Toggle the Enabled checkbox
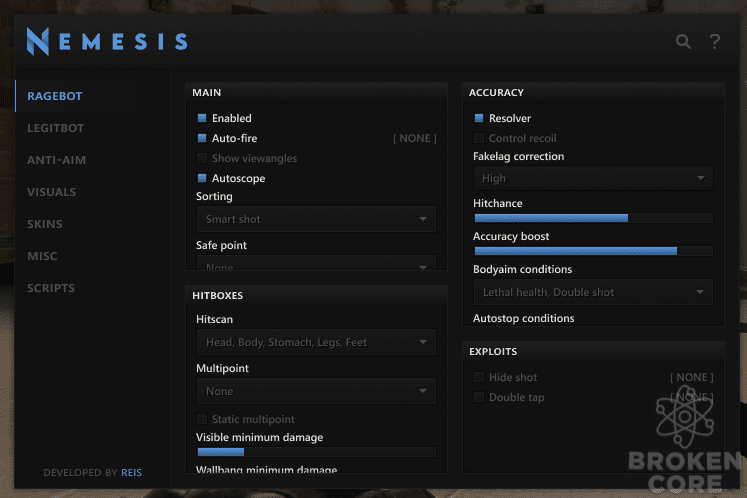The width and height of the screenshot is (747, 498). 202,118
